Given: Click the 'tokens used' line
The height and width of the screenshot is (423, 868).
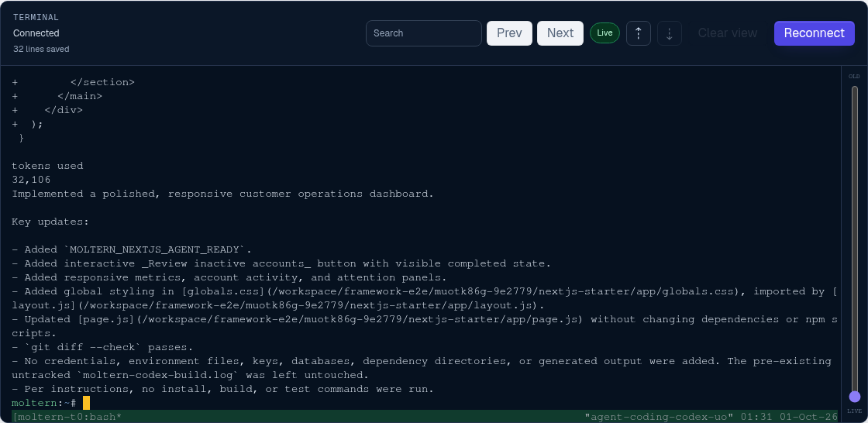Looking at the screenshot, I should point(47,166).
